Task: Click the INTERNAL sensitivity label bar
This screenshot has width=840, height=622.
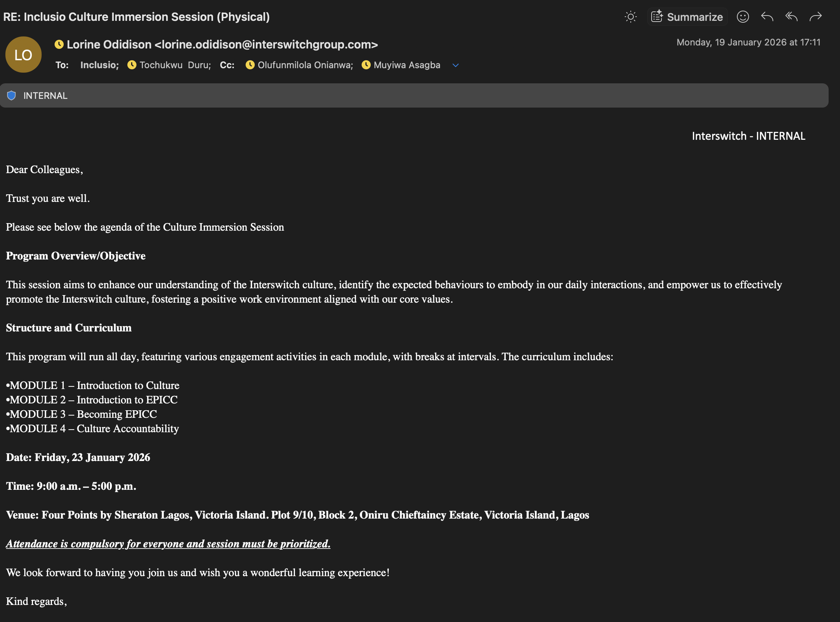Action: 414,95
